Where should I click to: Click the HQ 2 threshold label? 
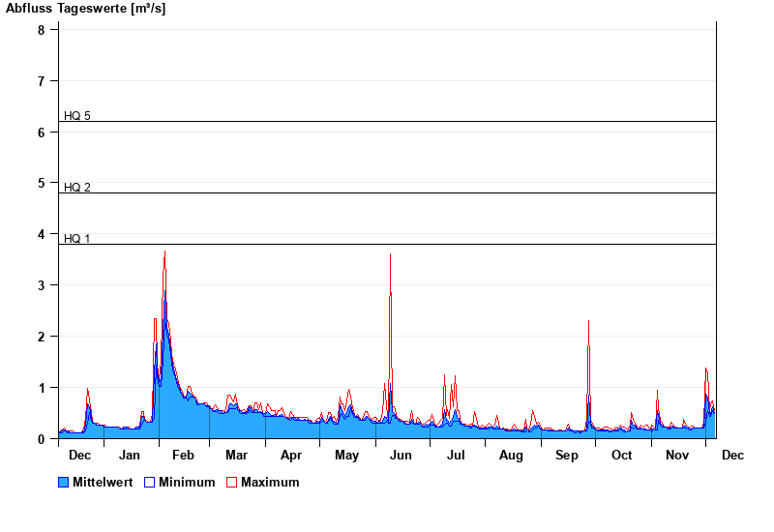[x=77, y=187]
